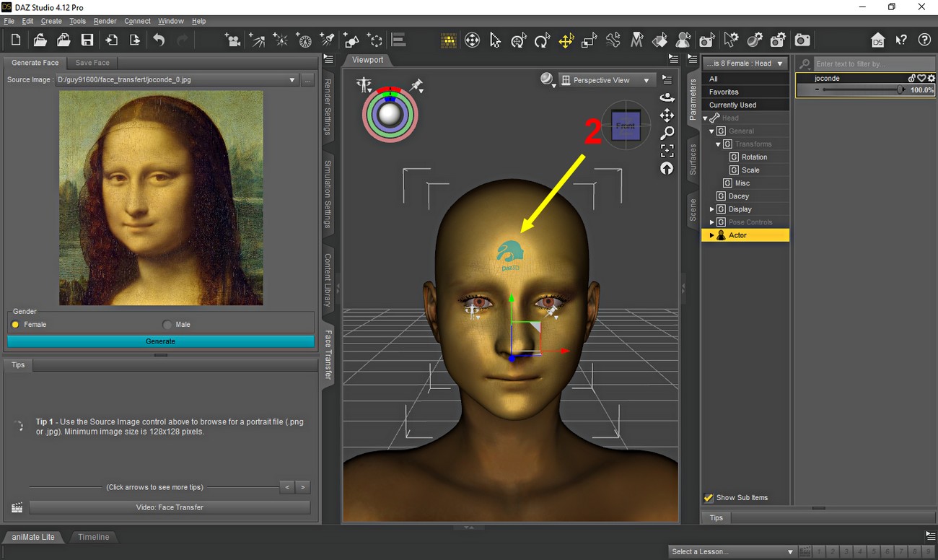Viewport: 938px width, 560px height.
Task: Open the File menu
Action: point(9,21)
